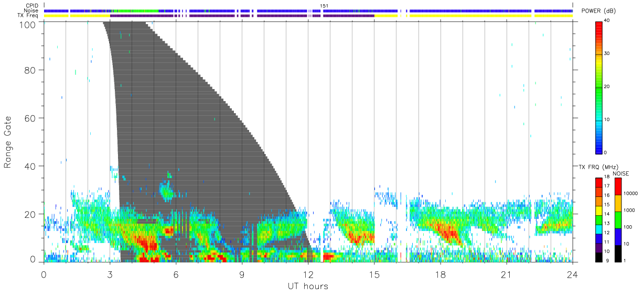Click x-axis tick label '24'
644x297 pixels.
click(x=573, y=274)
